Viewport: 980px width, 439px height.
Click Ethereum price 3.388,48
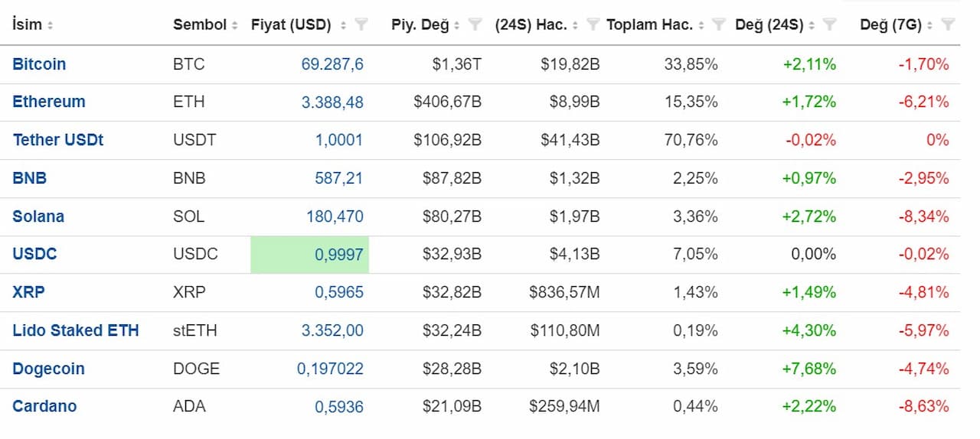tap(332, 102)
